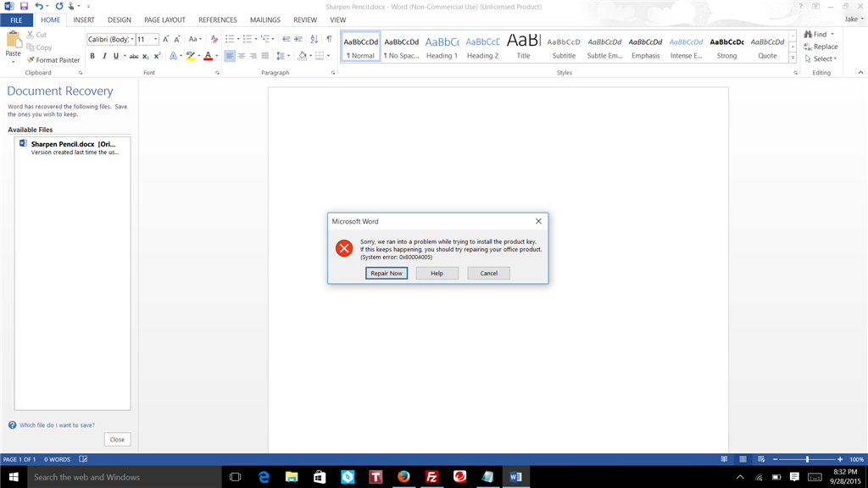Switch to the DESIGN tab
The width and height of the screenshot is (868, 488).
[120, 20]
